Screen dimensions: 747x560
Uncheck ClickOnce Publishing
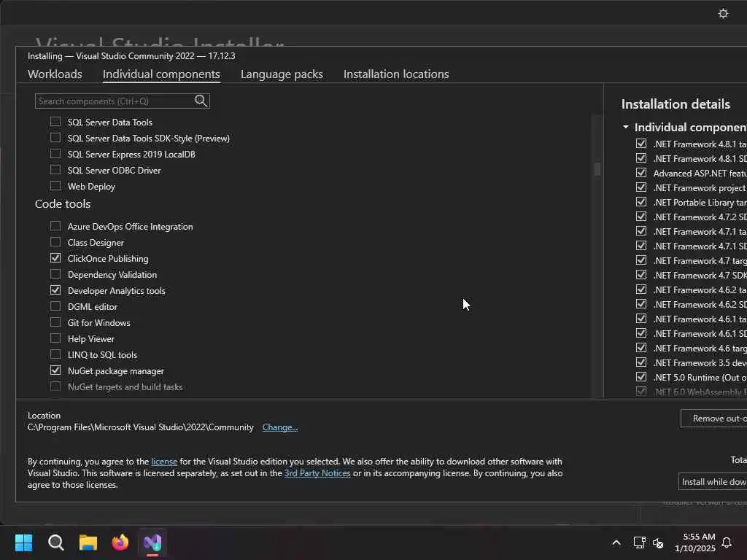55,258
